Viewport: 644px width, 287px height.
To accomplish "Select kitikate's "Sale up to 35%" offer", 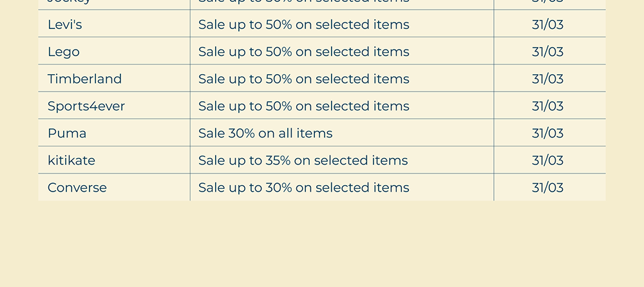I will 303,160.
